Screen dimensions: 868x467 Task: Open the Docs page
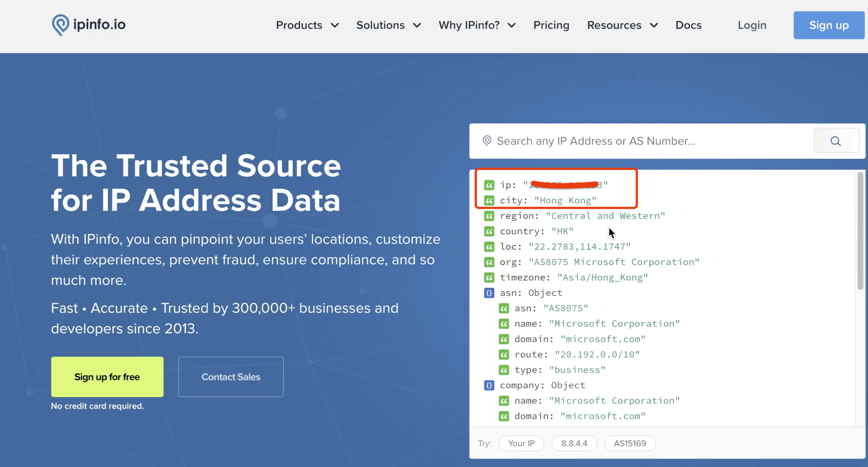pyautogui.click(x=688, y=25)
